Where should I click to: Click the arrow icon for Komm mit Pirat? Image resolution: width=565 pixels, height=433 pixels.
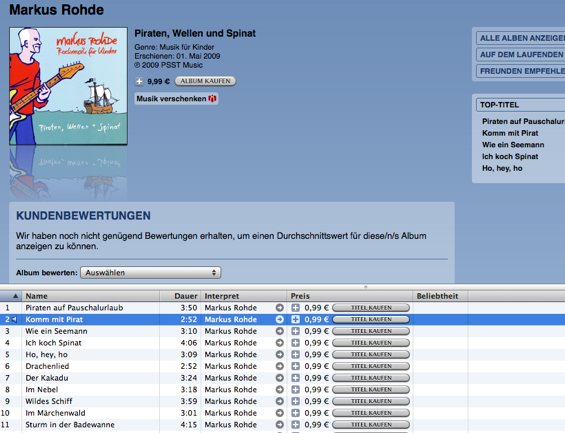(280, 320)
